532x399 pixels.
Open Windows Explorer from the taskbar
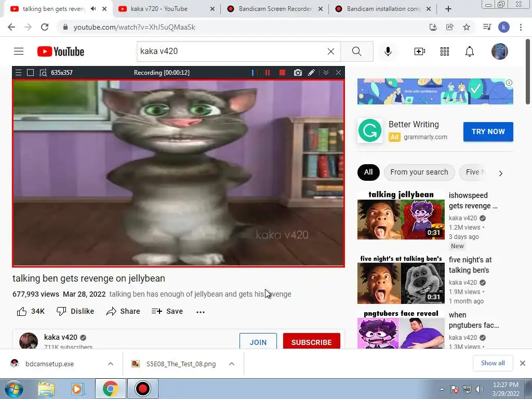(x=46, y=389)
